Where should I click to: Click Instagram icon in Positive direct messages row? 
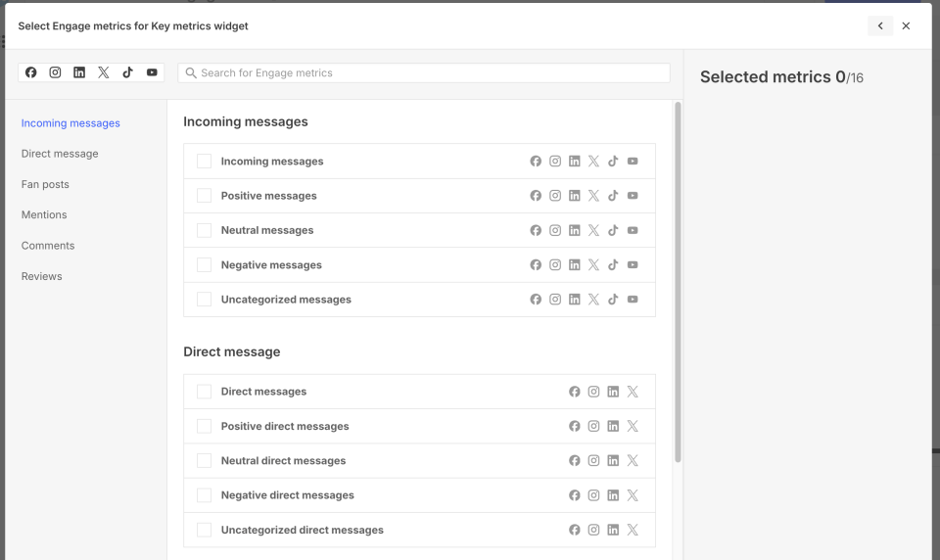pyautogui.click(x=593, y=426)
